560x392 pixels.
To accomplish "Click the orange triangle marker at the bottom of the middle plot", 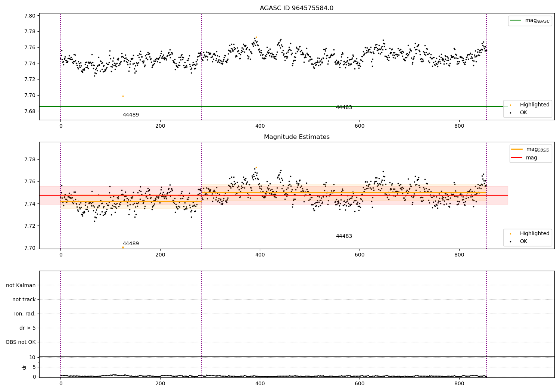I will coord(123,248).
